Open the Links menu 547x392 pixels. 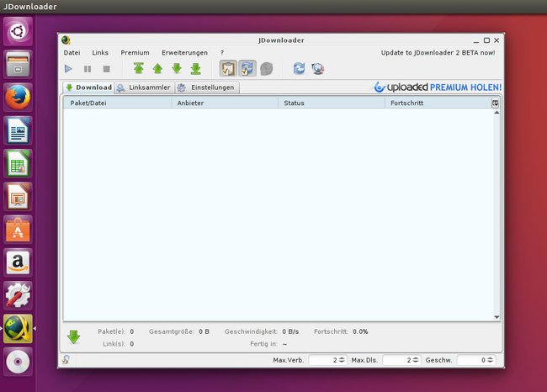click(100, 53)
